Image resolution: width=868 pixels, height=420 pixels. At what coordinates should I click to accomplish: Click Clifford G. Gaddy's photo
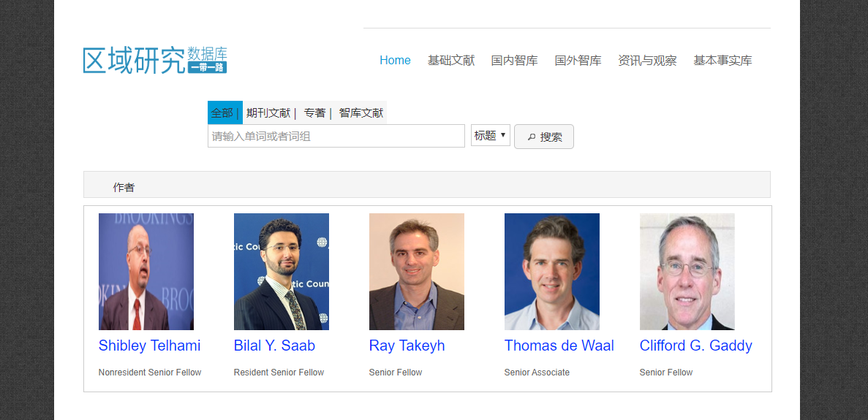click(x=687, y=272)
